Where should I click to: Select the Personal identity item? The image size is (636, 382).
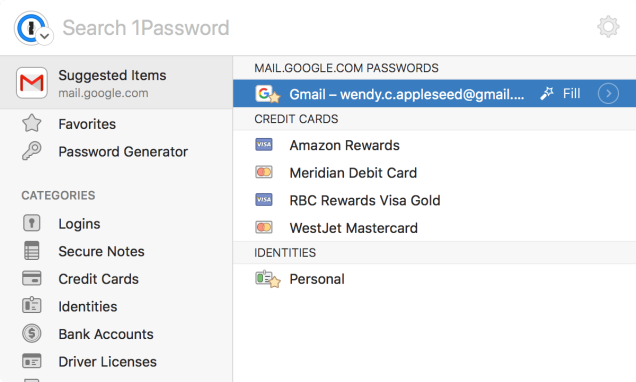click(434, 279)
